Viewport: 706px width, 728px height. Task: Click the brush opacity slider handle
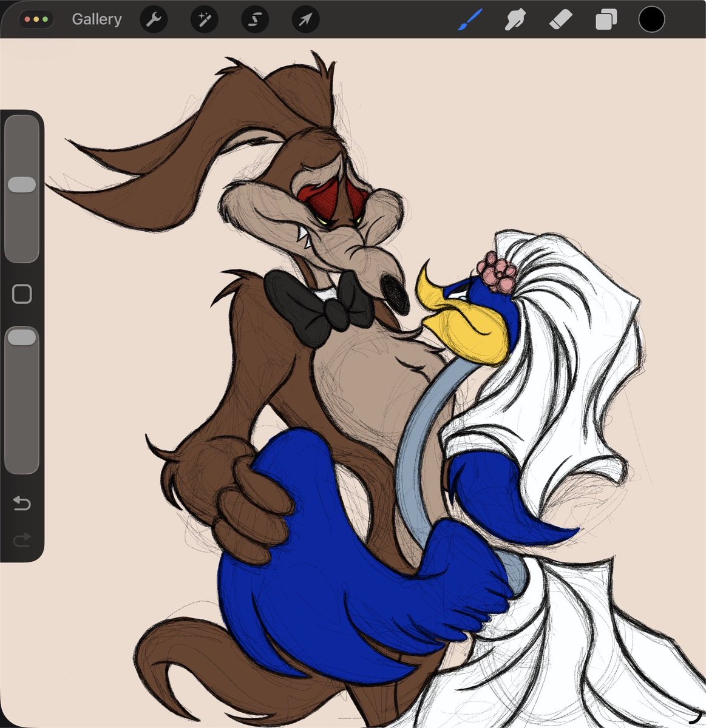[22, 337]
